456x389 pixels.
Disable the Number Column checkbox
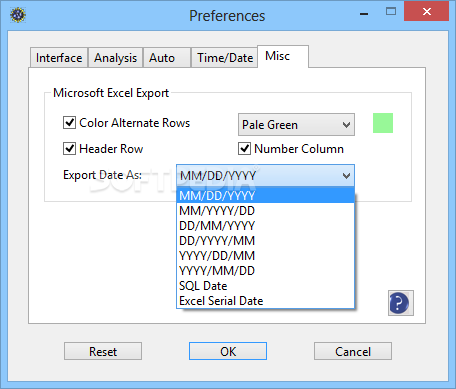(x=244, y=148)
